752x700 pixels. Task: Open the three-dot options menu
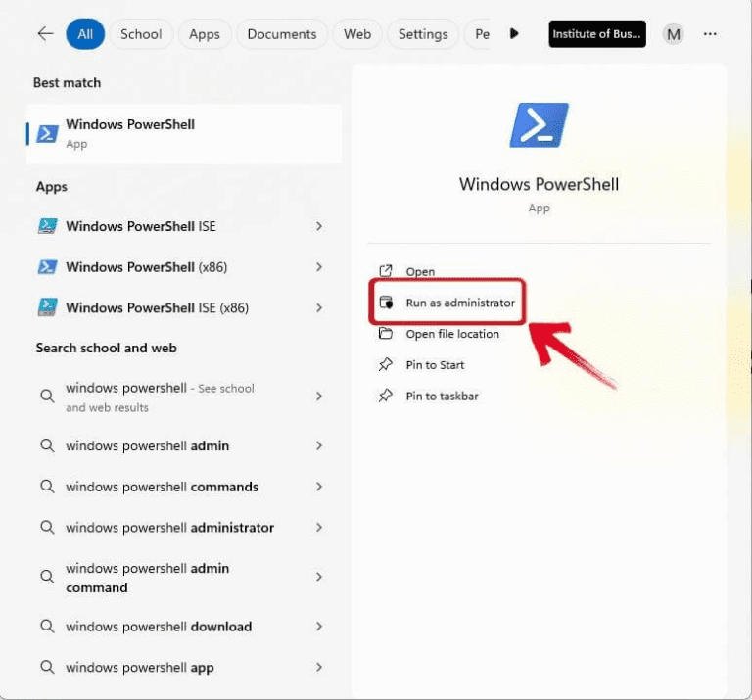(710, 34)
